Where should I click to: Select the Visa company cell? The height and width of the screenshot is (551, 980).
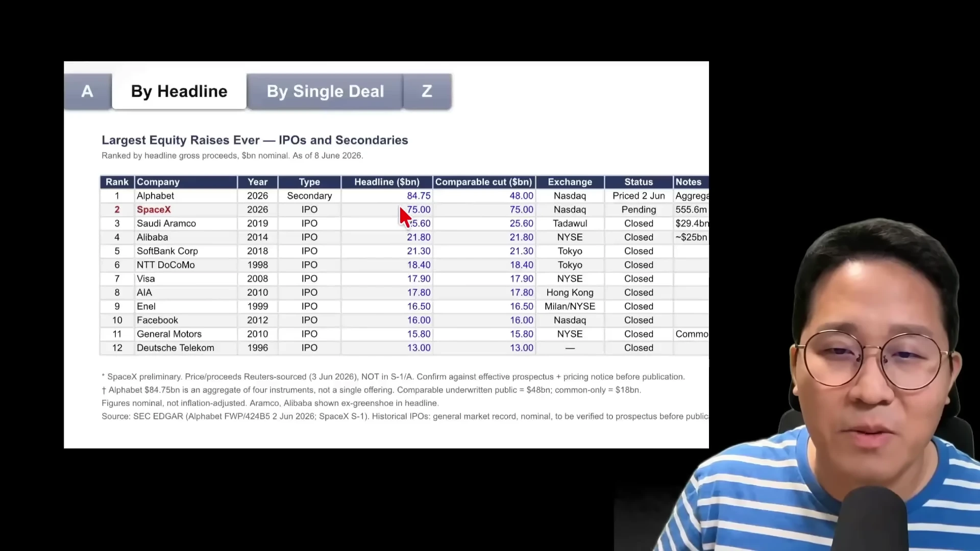tap(186, 279)
